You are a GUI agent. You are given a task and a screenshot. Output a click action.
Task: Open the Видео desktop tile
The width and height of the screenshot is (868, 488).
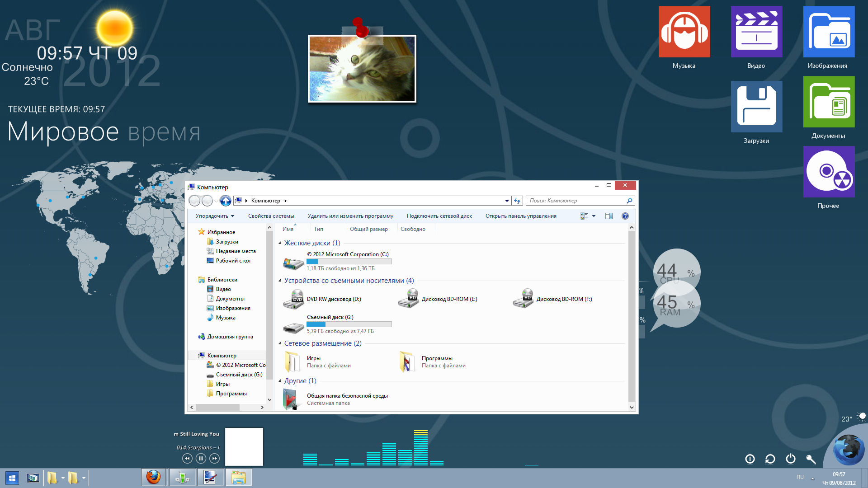[756, 32]
